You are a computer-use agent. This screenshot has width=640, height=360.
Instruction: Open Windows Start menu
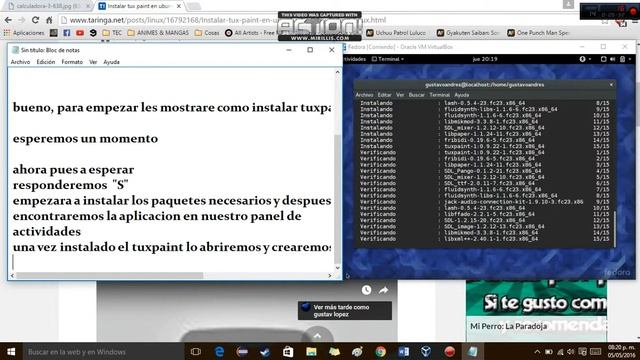pos(11,351)
